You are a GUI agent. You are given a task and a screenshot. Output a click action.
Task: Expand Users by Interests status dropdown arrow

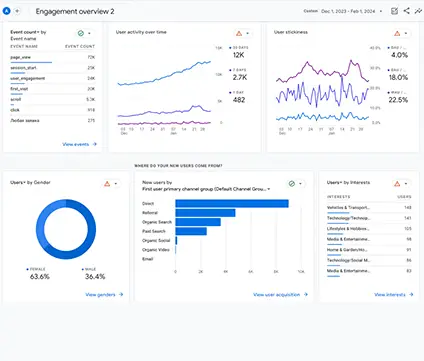(x=406, y=184)
